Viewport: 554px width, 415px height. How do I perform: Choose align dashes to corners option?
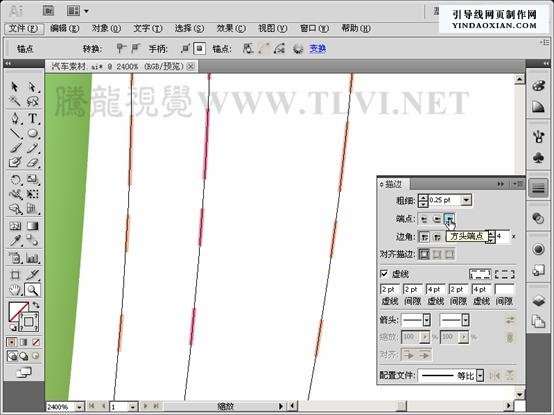(x=505, y=274)
